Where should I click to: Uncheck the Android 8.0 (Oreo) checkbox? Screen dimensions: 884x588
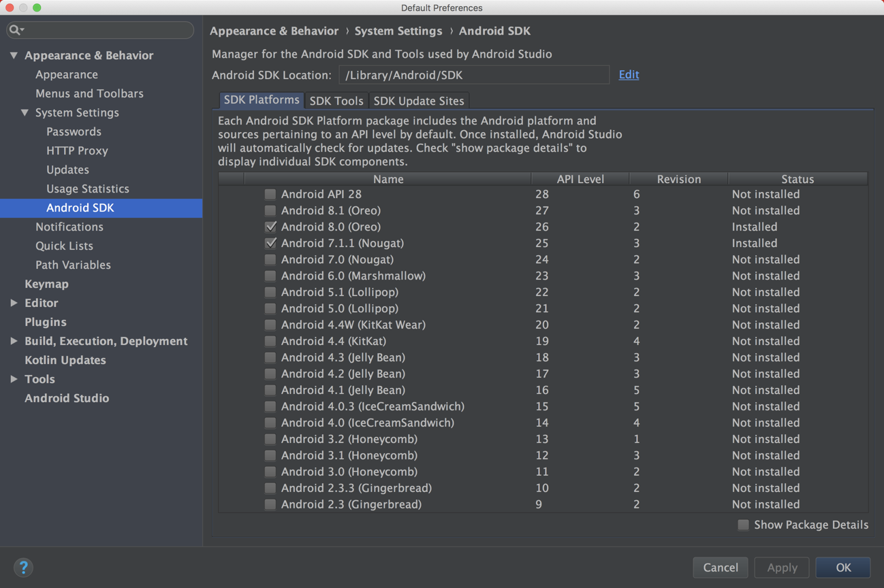click(x=270, y=227)
